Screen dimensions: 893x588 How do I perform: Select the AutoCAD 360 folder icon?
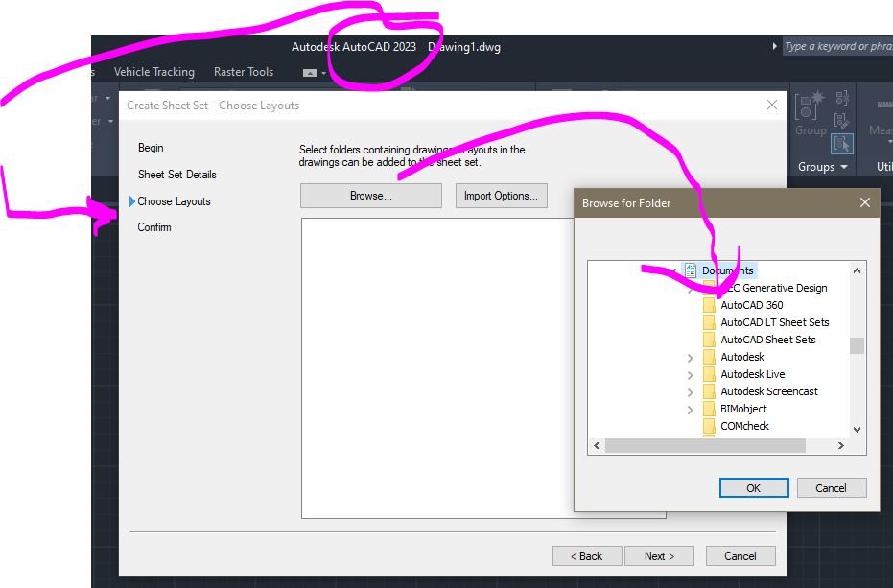[709, 305]
